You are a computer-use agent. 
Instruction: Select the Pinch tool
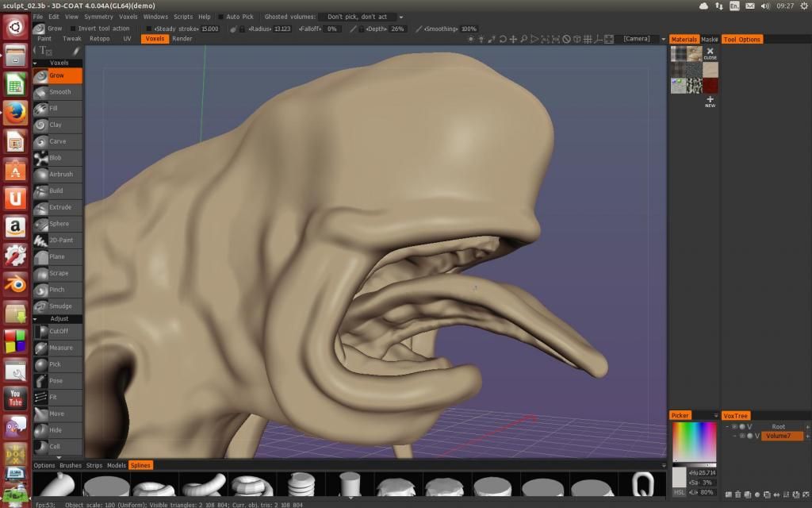click(x=57, y=290)
